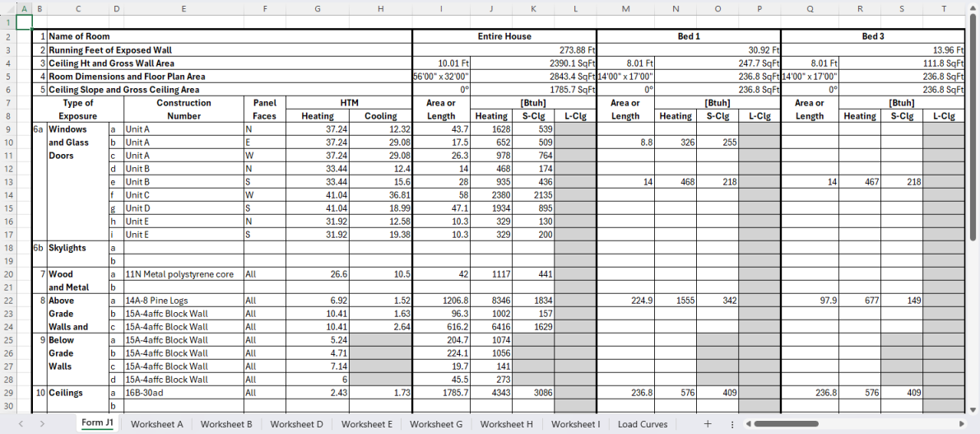Select the 8346 heating Btuh cell

492,300
